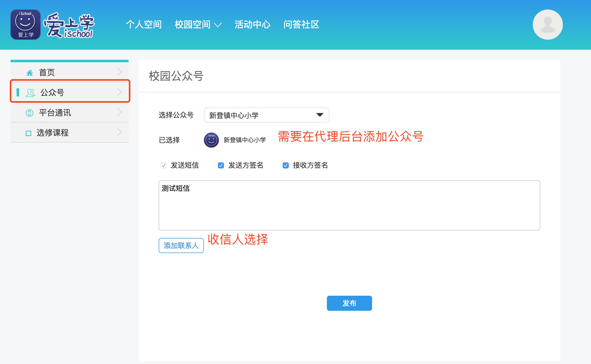Open the 选择公众号 dropdown
The image size is (591, 364).
[x=266, y=115]
